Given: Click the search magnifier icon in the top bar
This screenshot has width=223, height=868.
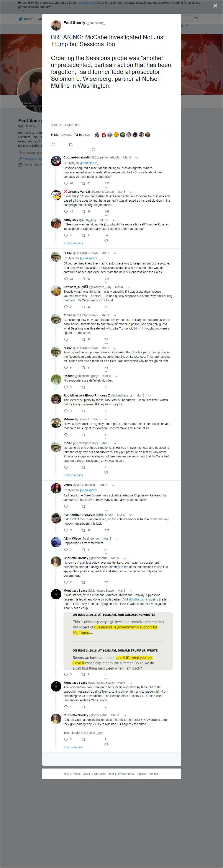Looking at the screenshot, I should pyautogui.click(x=196, y=19).
